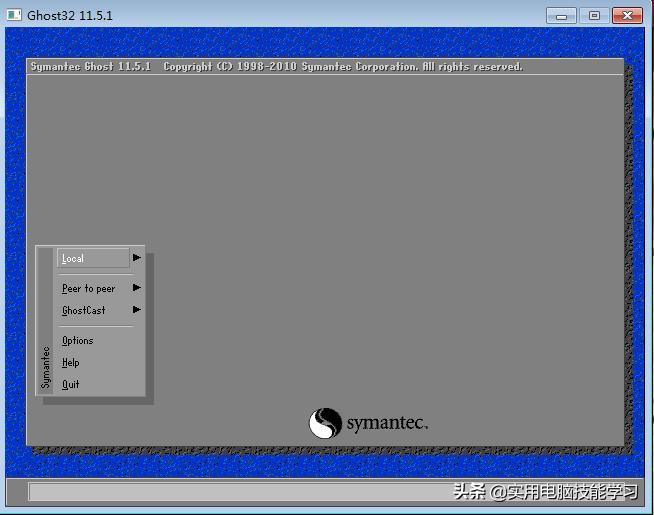Open the Peer to peer menu
This screenshot has height=515, width=654.
point(88,289)
